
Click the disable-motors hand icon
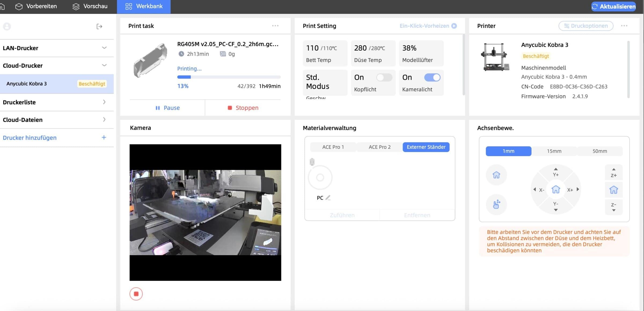pos(496,204)
